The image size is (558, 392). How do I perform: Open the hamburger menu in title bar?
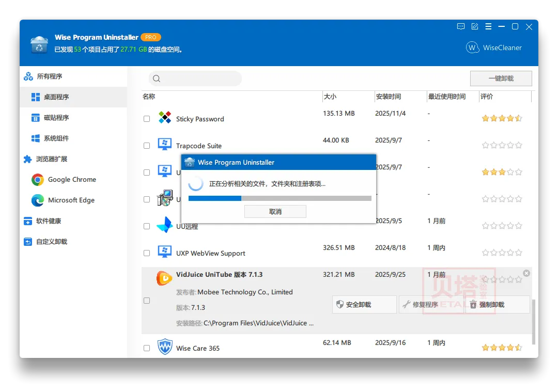point(488,27)
